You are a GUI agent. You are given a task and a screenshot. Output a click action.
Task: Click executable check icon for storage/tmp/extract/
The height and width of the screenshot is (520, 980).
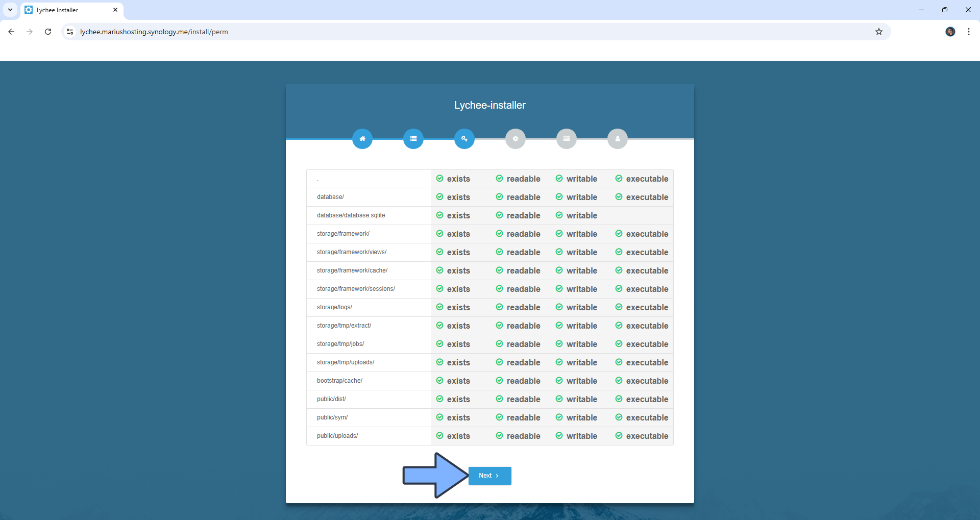(619, 326)
